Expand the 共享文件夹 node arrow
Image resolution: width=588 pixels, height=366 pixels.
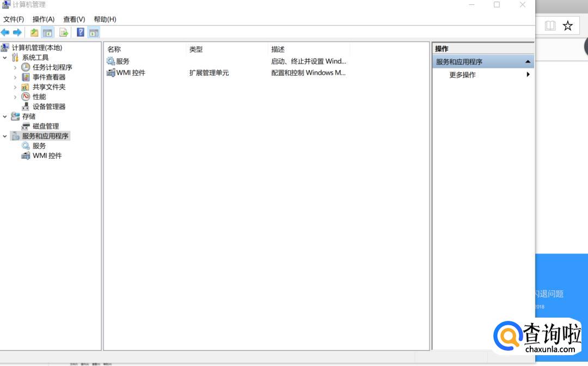point(15,87)
